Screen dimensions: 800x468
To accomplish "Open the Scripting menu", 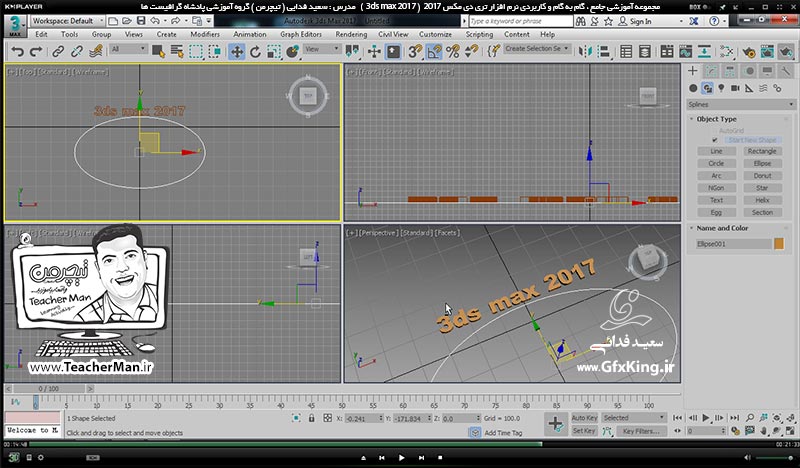I will point(479,34).
